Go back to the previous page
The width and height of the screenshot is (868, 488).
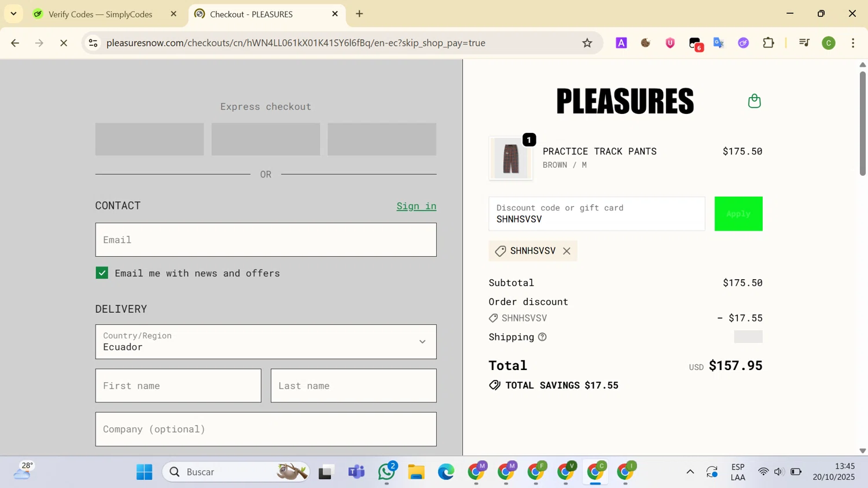click(15, 43)
